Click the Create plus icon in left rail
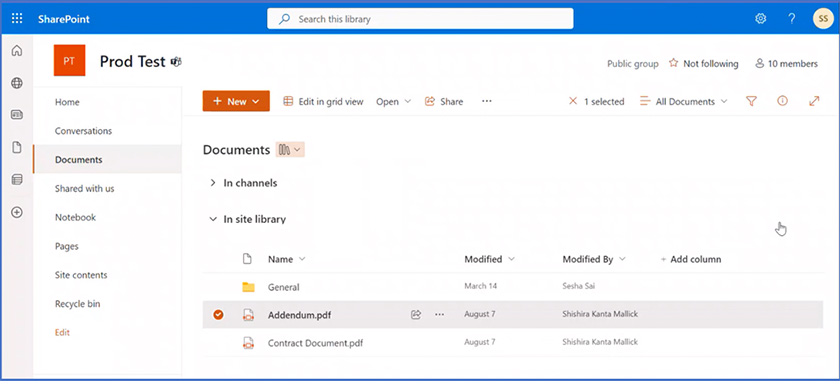This screenshot has height=390, width=840. (17, 213)
